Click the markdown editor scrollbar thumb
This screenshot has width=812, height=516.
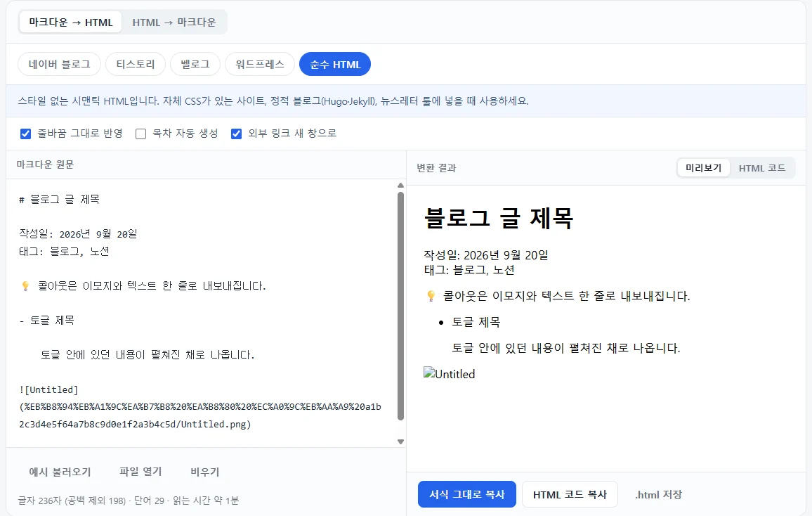(x=400, y=306)
